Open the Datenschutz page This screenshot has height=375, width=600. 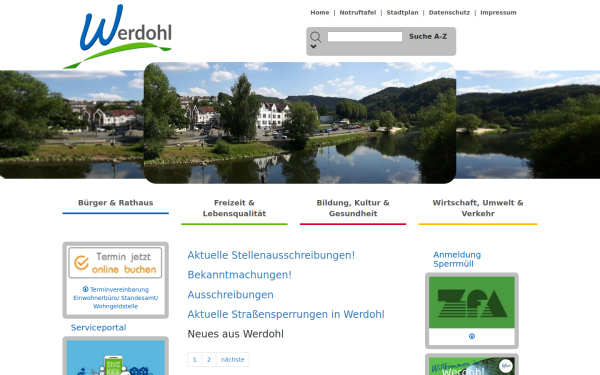(x=449, y=13)
